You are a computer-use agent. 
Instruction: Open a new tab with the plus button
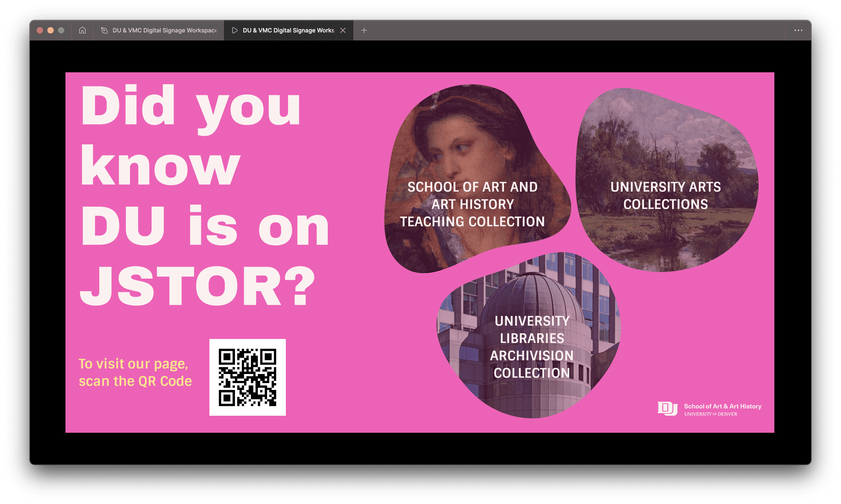coord(364,30)
